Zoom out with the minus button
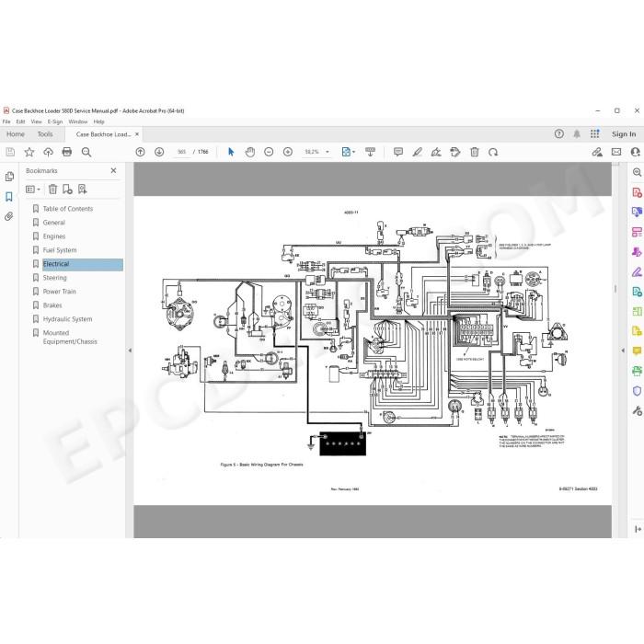 click(x=269, y=152)
